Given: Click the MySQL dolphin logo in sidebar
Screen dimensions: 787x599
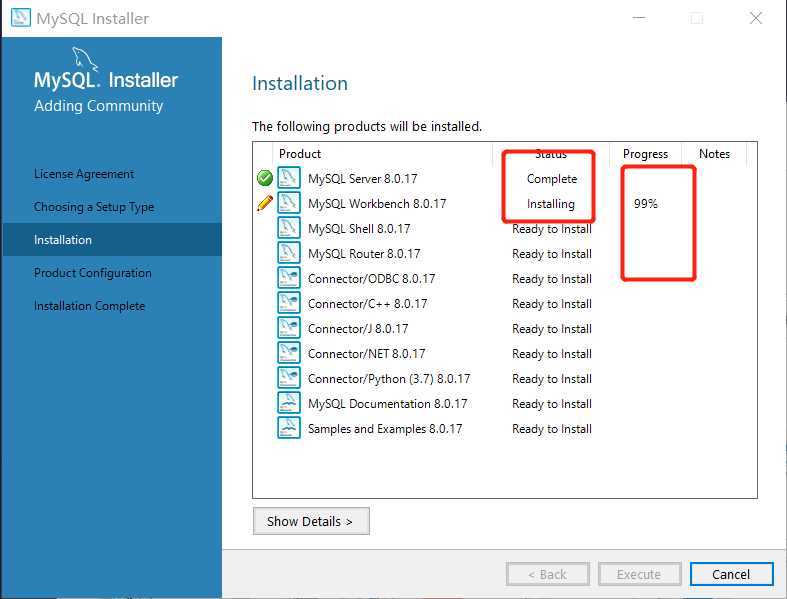Looking at the screenshot, I should point(84,58).
